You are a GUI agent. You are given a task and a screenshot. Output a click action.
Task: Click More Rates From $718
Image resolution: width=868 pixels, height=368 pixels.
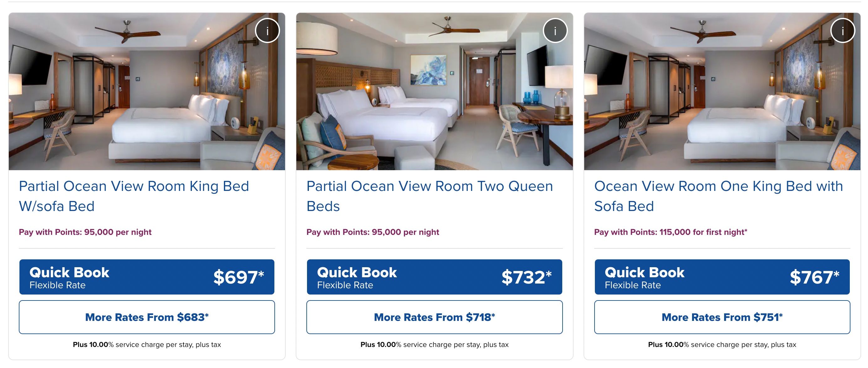click(x=434, y=317)
